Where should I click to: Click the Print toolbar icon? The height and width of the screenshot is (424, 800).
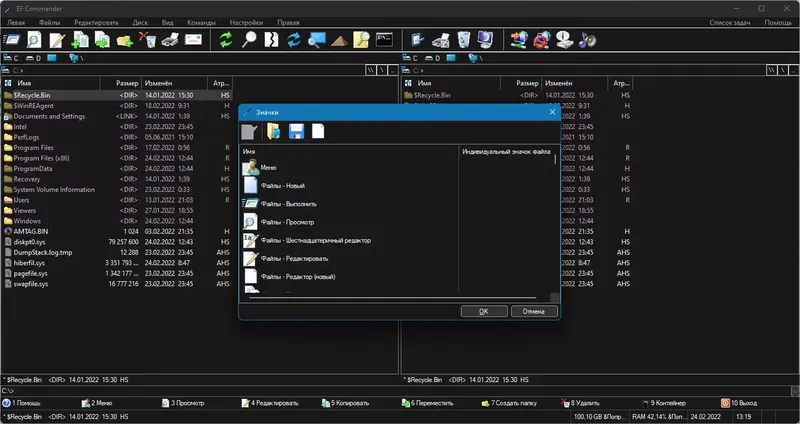coord(170,40)
